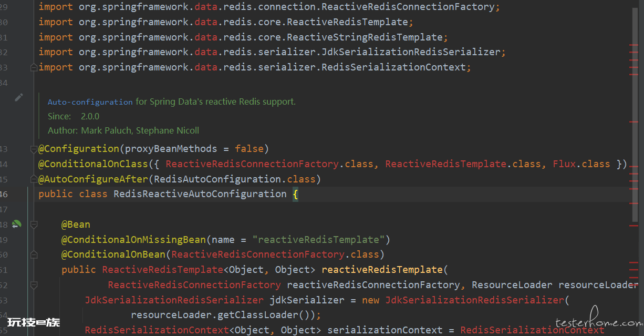Click class name RedisReactiveAutoConfiguration in declaration
The height and width of the screenshot is (336, 644).
click(200, 194)
